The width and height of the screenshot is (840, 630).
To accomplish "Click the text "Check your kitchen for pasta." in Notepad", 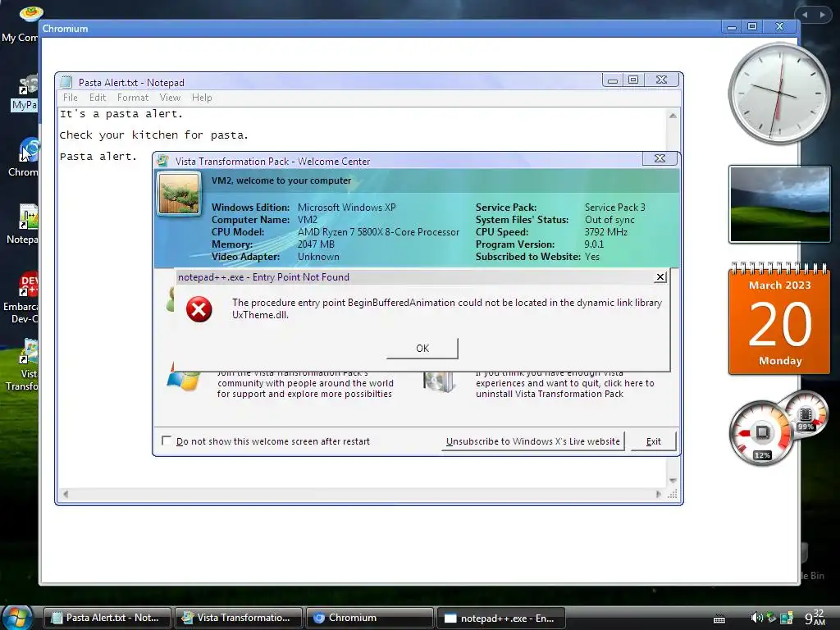I will [153, 135].
